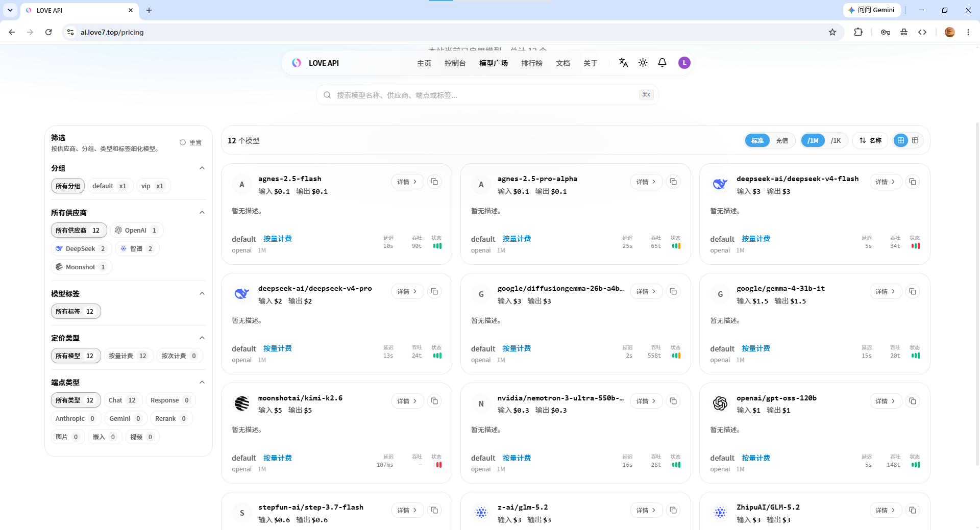The height and width of the screenshot is (530, 980).
Task: Open 详情 for openai/gpt-oss-120b
Action: pyautogui.click(x=886, y=401)
